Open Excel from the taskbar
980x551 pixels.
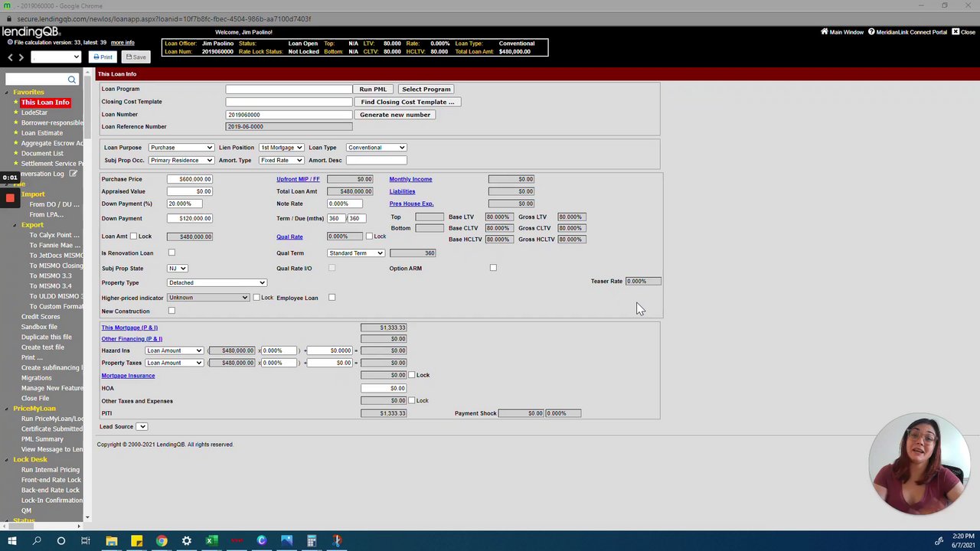coord(211,541)
